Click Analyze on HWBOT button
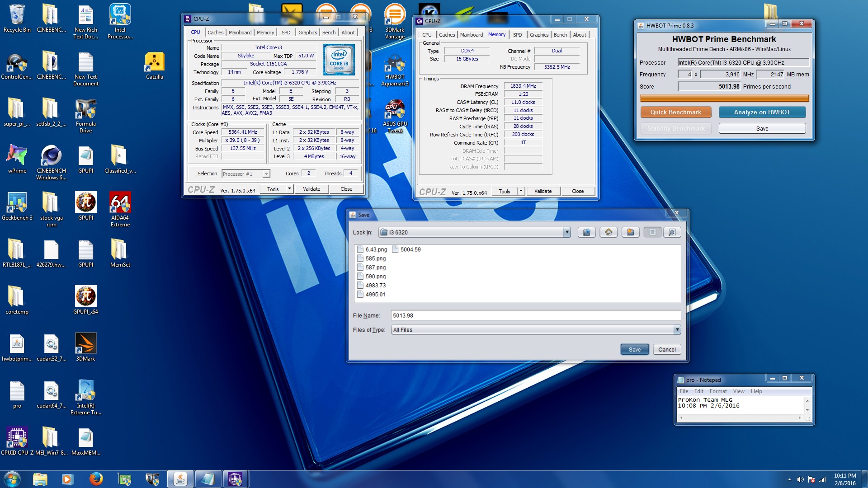This screenshot has width=868, height=488. (x=762, y=112)
